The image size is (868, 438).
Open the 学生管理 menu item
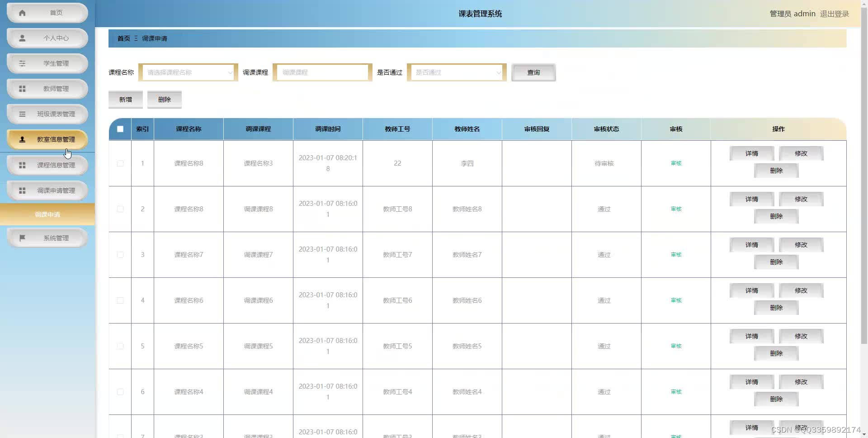47,63
